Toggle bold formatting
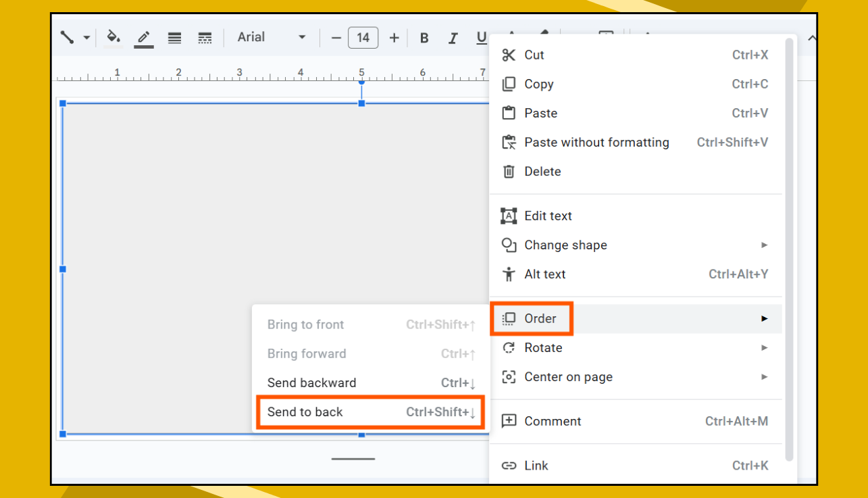Screen dimensions: 868x498 point(424,37)
